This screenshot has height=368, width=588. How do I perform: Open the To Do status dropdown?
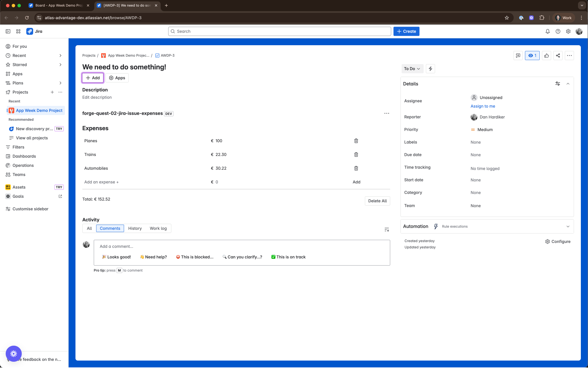[x=412, y=69]
